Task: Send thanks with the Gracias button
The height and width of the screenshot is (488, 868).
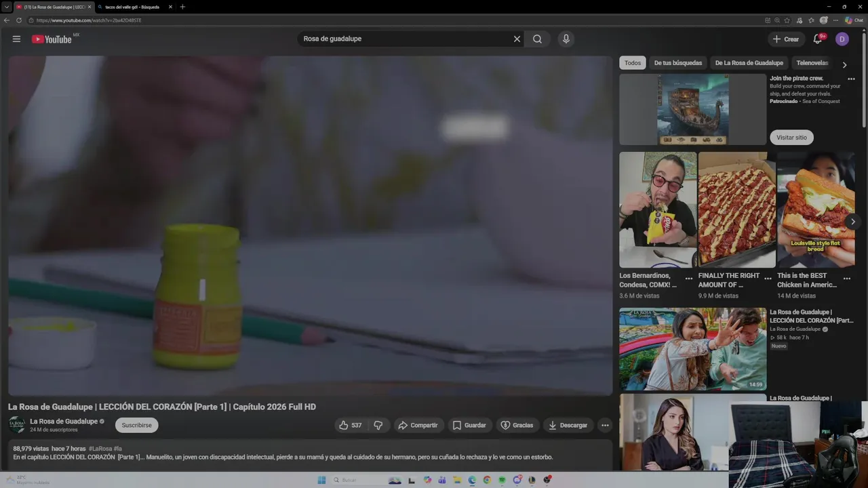Action: 517,425
